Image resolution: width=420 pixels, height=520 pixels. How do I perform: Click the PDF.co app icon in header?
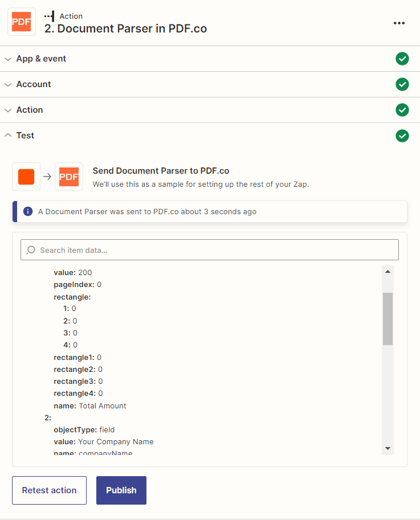pos(22,22)
